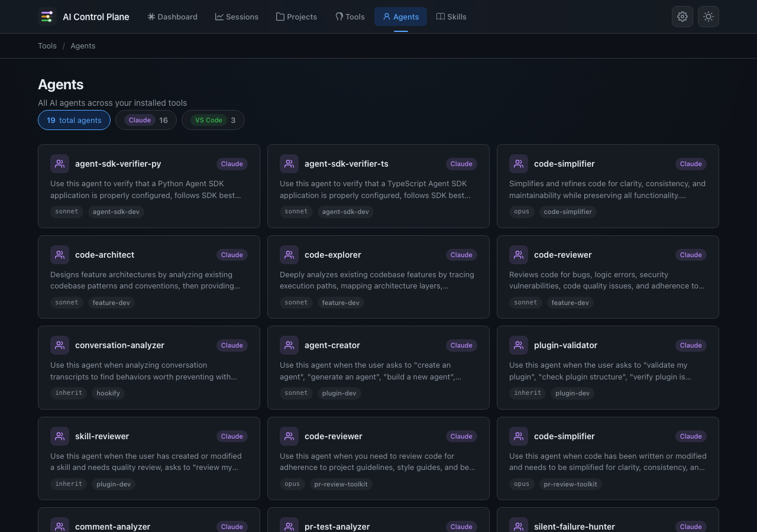The image size is (757, 532).
Task: Click Claude badge on skill-reviewer card
Action: pyautogui.click(x=232, y=436)
